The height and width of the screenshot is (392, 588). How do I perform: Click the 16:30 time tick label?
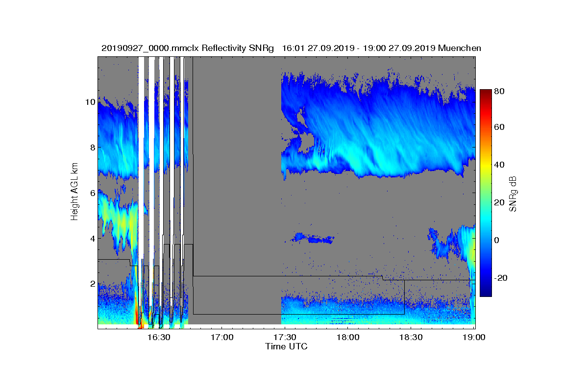point(160,338)
